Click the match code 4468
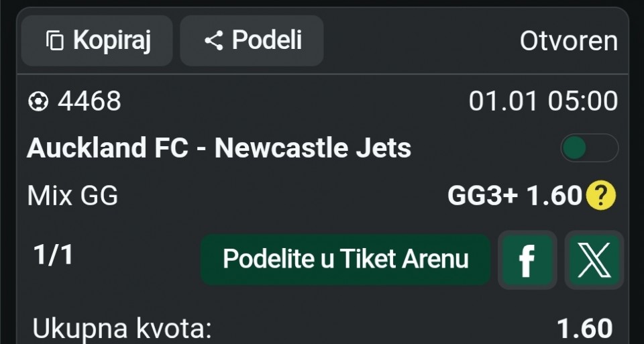 tap(89, 101)
